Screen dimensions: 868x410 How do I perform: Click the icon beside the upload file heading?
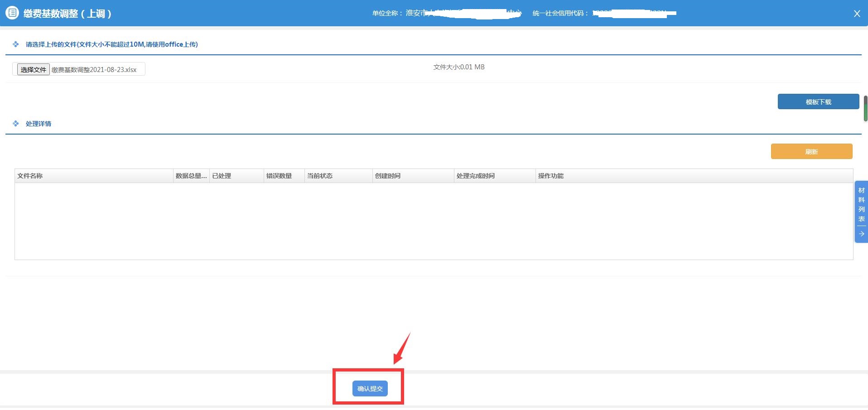(16, 44)
